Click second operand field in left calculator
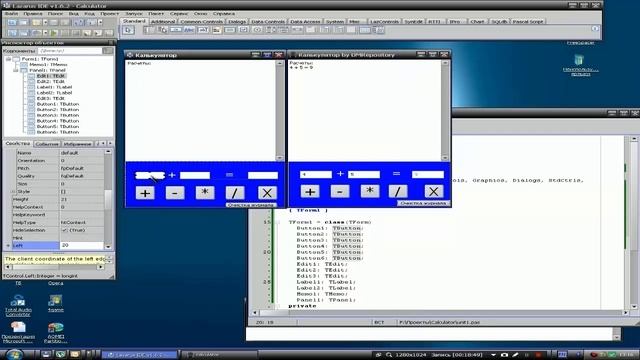This screenshot has width=640, height=360. pos(195,176)
